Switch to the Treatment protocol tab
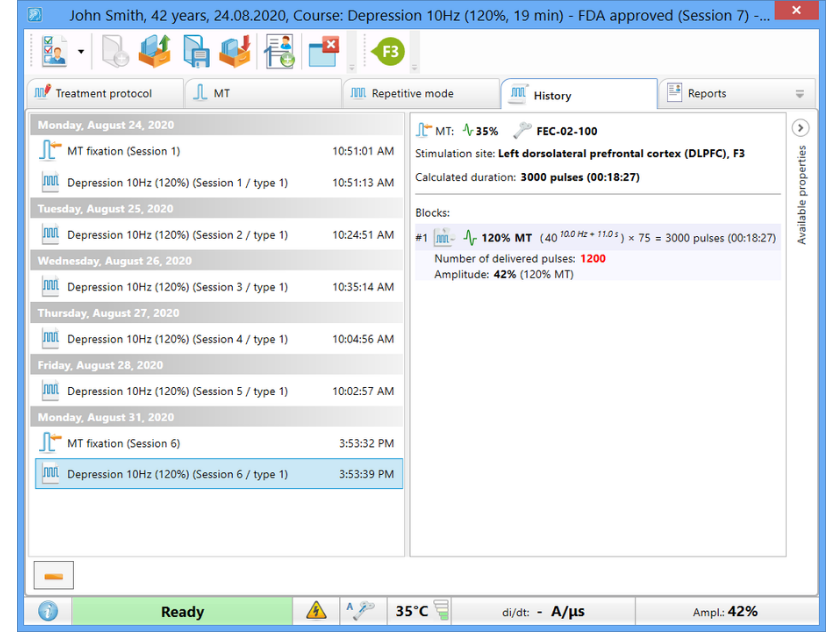The height and width of the screenshot is (633, 827). (104, 93)
